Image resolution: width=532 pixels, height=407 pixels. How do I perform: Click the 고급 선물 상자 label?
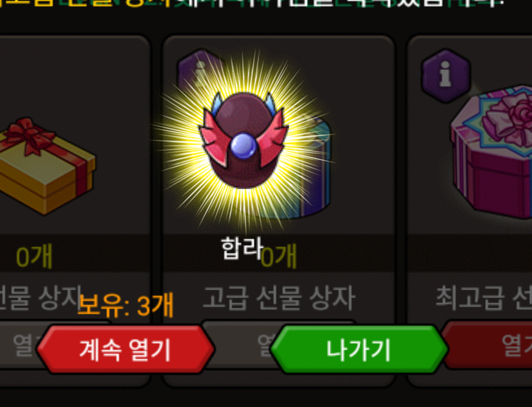pyautogui.click(x=279, y=298)
